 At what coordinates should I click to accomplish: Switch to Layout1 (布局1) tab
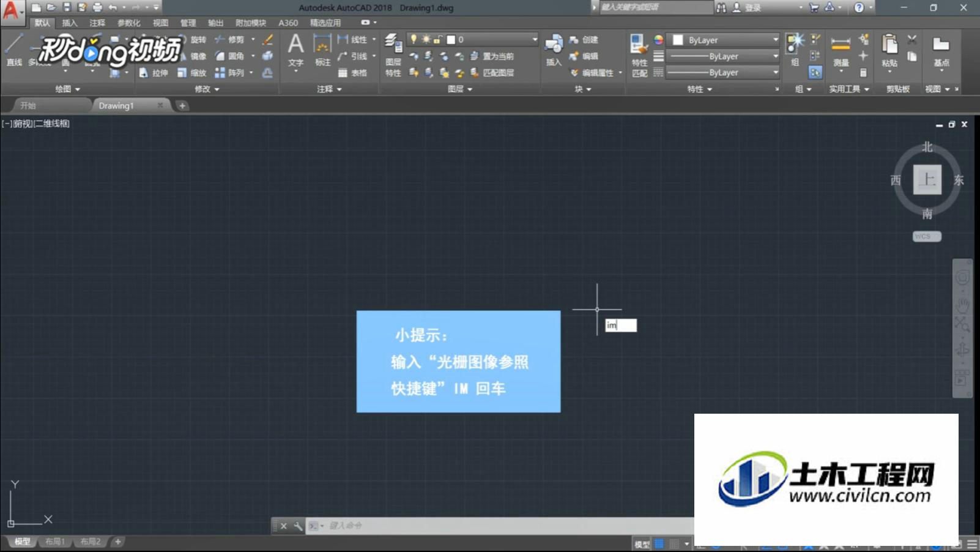coord(55,542)
